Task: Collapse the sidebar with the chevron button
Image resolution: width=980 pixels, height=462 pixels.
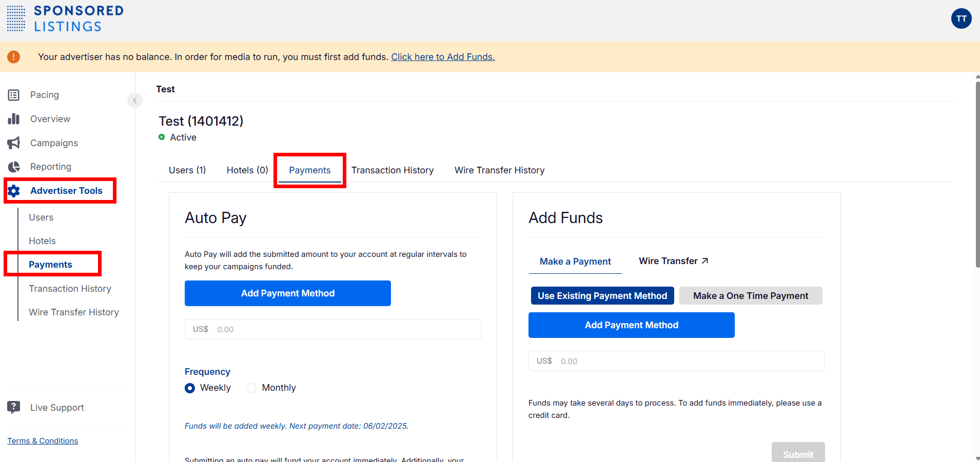Action: 135,100
